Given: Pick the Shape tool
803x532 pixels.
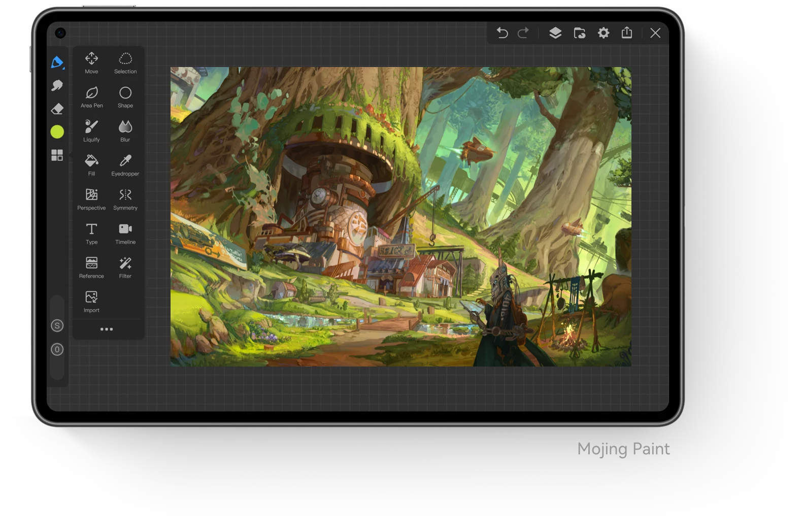Looking at the screenshot, I should (x=125, y=97).
